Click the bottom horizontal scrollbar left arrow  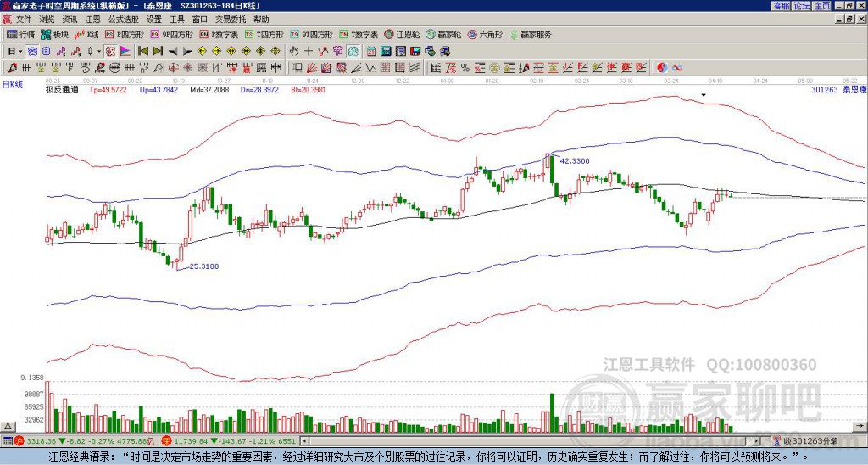tap(304, 441)
